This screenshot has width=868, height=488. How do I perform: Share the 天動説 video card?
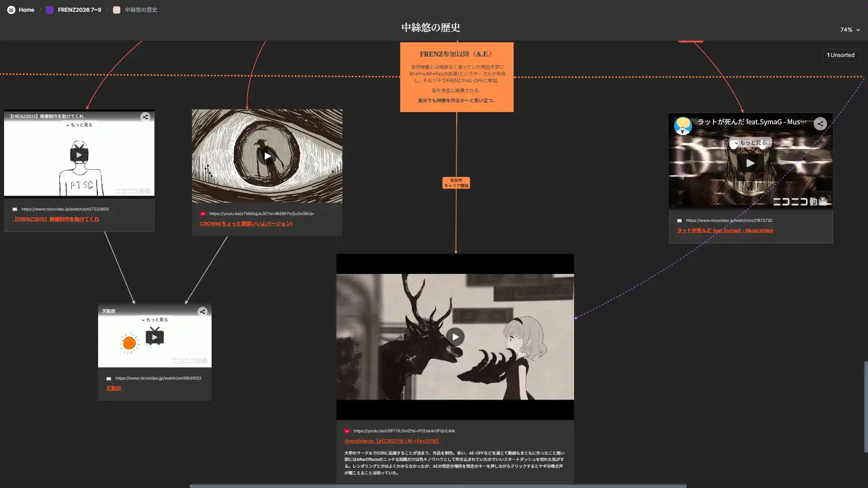tap(203, 312)
